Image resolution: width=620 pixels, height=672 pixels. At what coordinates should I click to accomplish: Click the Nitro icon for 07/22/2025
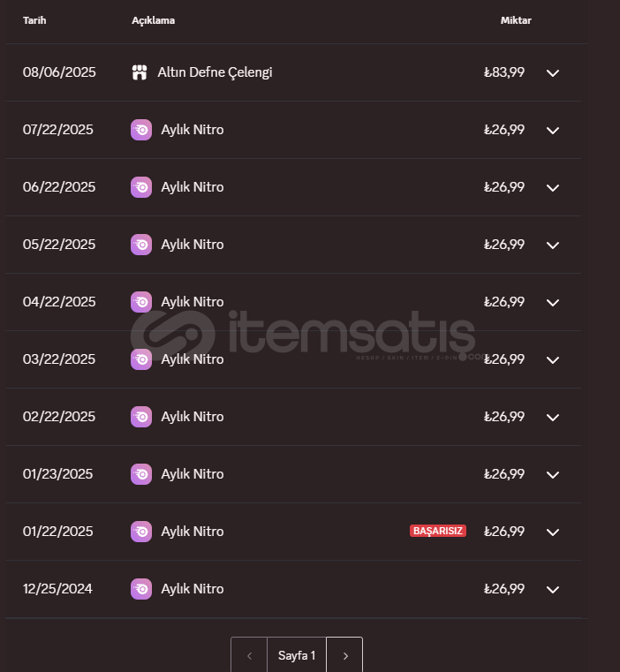click(x=141, y=130)
